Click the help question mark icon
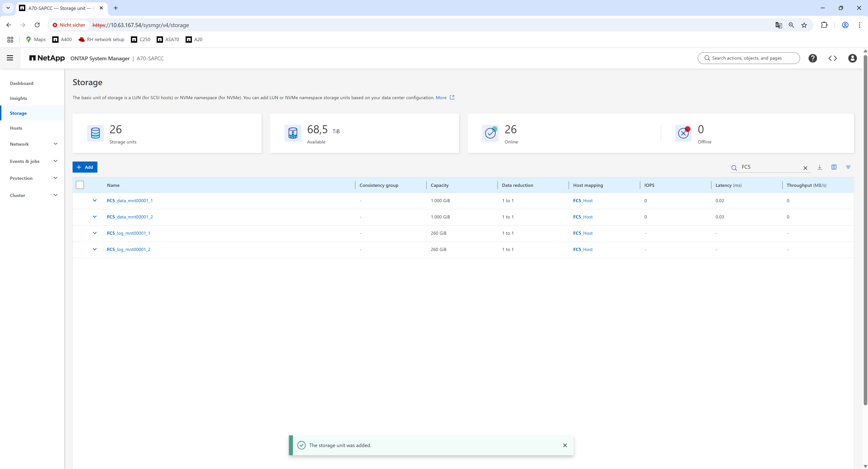This screenshot has width=868, height=469. [812, 58]
